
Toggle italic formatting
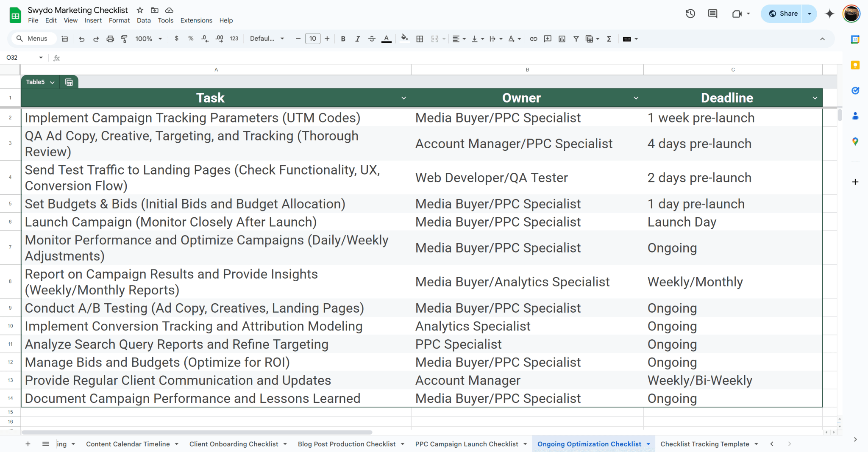[x=358, y=39]
